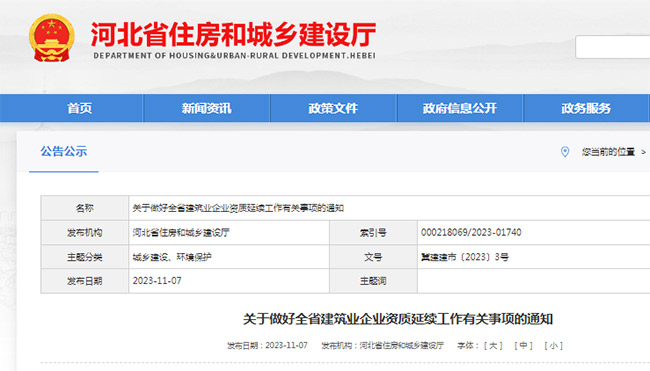Screen dimensions: 650x371
Task: Click the notice title in the 名称 row
Action: coord(238,208)
